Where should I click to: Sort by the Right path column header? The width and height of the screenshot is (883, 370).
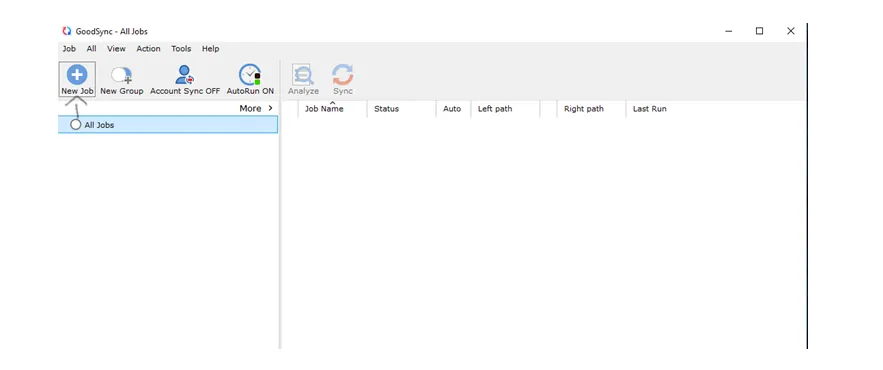coord(591,109)
